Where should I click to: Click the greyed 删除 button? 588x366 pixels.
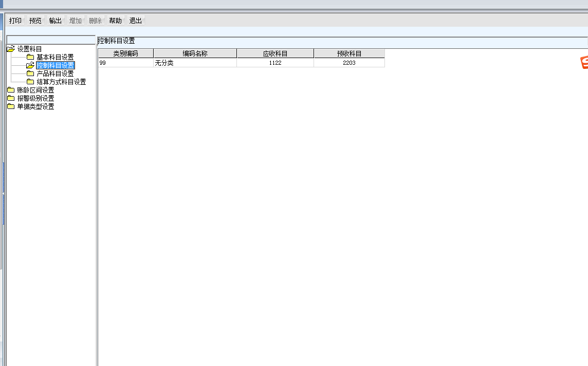(95, 21)
